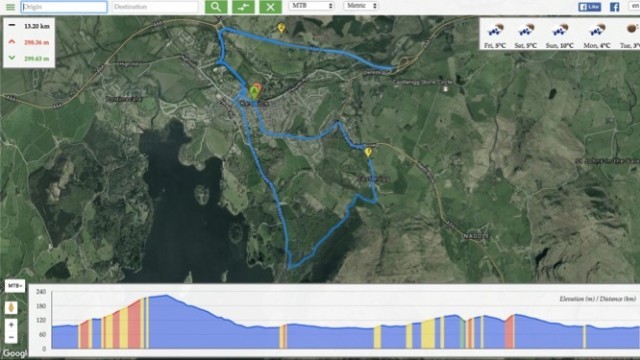Click the Google logo link
The height and width of the screenshot is (360, 640).
(x=15, y=353)
